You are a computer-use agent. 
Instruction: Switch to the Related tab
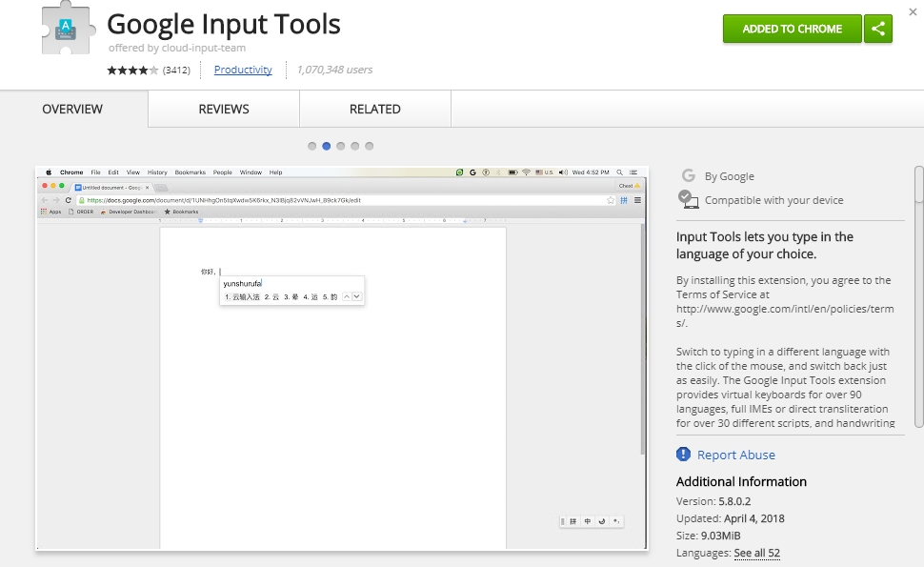[x=375, y=109]
